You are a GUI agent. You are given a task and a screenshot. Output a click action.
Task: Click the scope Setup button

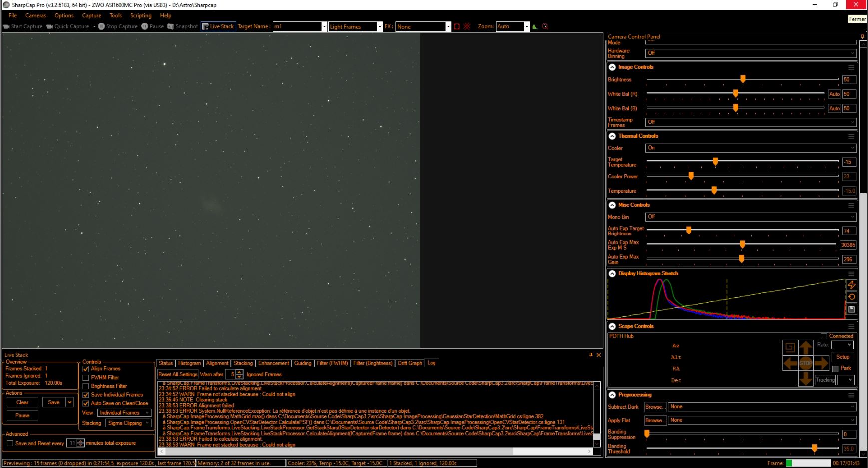click(x=843, y=357)
